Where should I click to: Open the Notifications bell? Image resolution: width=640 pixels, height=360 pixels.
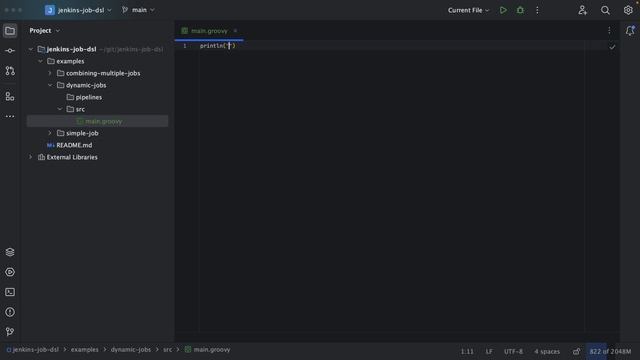pyautogui.click(x=630, y=31)
